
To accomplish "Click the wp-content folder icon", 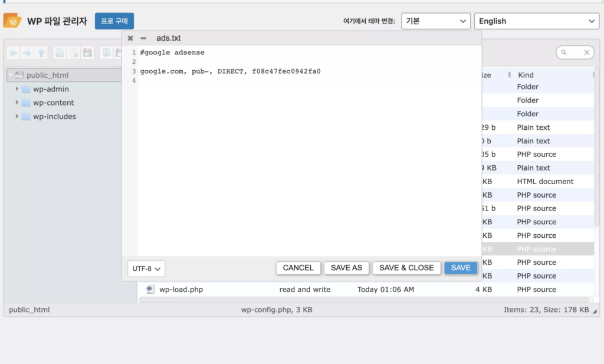I will pyautogui.click(x=26, y=103).
